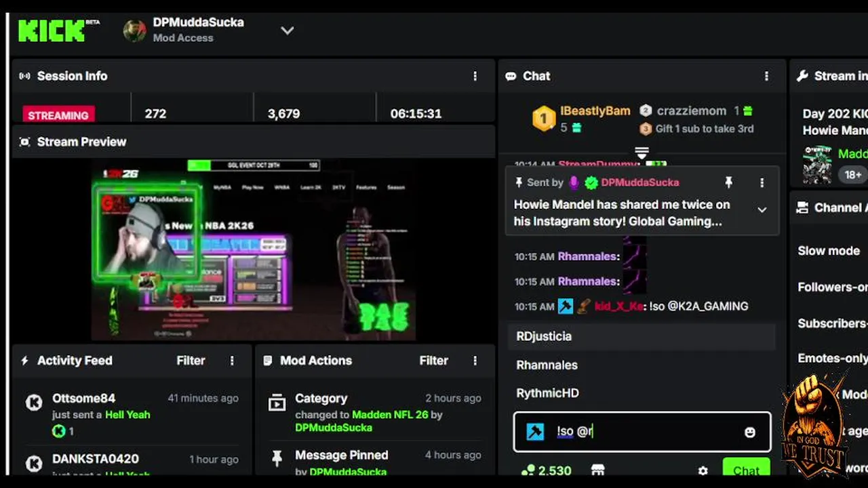
Task: Click the Activity Feed lightning icon
Action: [25, 361]
